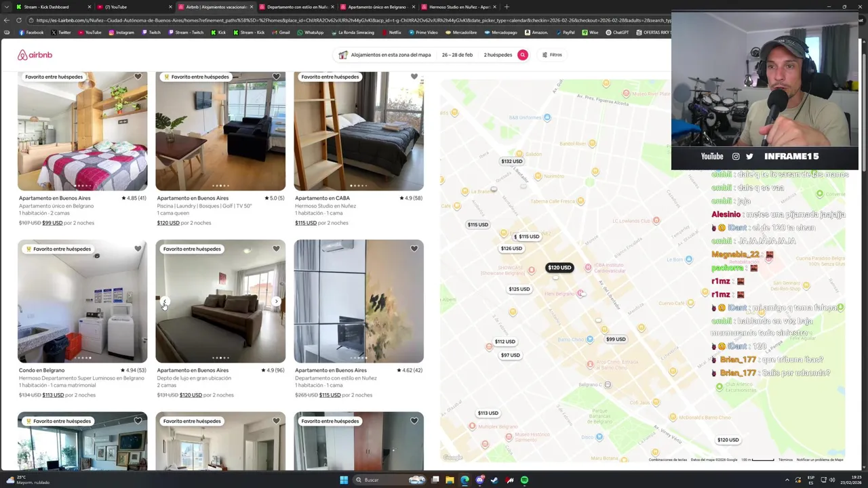This screenshot has width=868, height=488.
Task: Select the $132 USD map price marker
Action: [x=511, y=161]
